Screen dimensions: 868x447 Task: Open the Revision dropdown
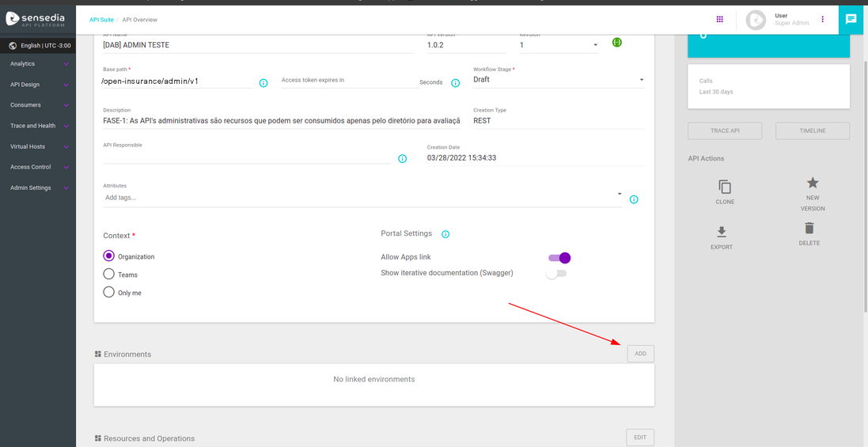pyautogui.click(x=558, y=45)
